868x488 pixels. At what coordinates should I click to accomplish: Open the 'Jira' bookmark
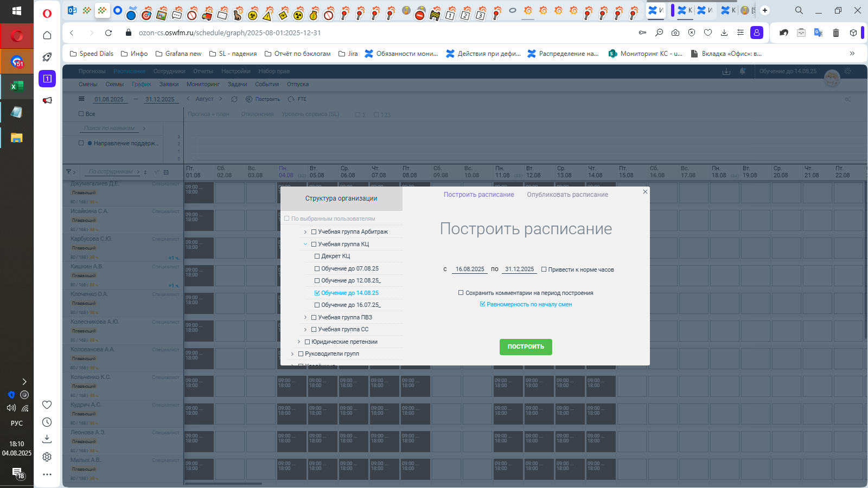[348, 53]
